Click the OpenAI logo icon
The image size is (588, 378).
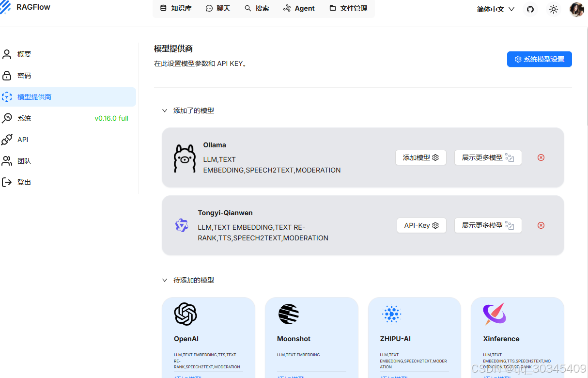pos(186,314)
